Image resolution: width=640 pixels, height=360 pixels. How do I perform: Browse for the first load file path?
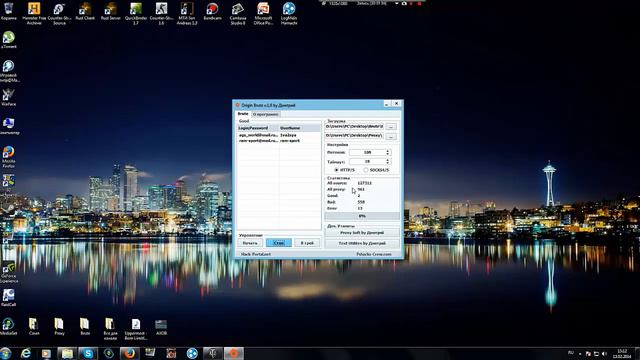(x=391, y=127)
